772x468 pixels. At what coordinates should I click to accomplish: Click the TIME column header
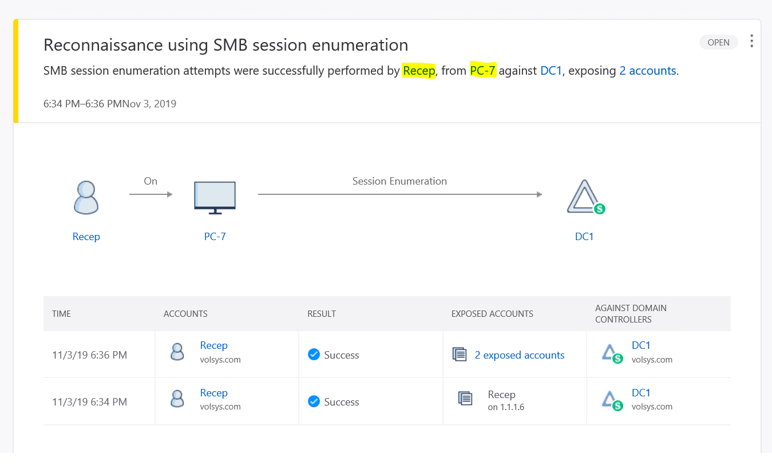[62, 314]
